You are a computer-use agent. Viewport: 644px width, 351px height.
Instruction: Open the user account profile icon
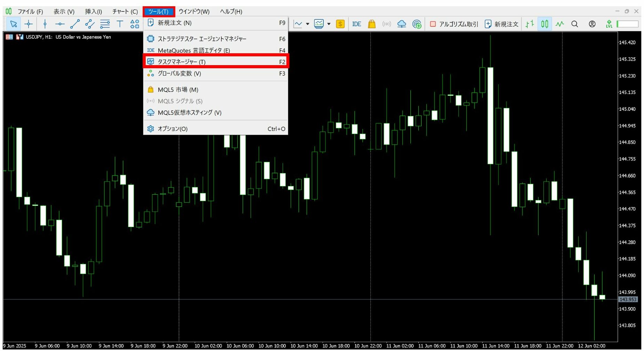[592, 24]
